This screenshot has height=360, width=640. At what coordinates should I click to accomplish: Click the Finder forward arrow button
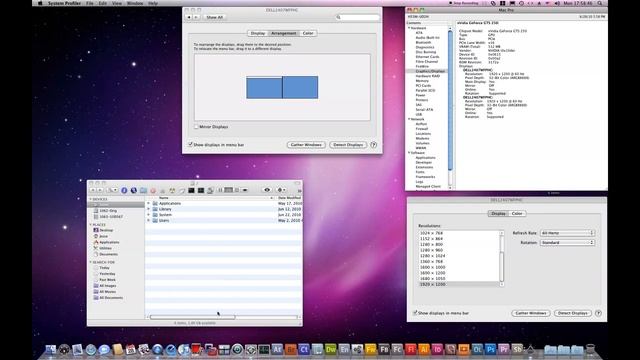click(x=100, y=190)
